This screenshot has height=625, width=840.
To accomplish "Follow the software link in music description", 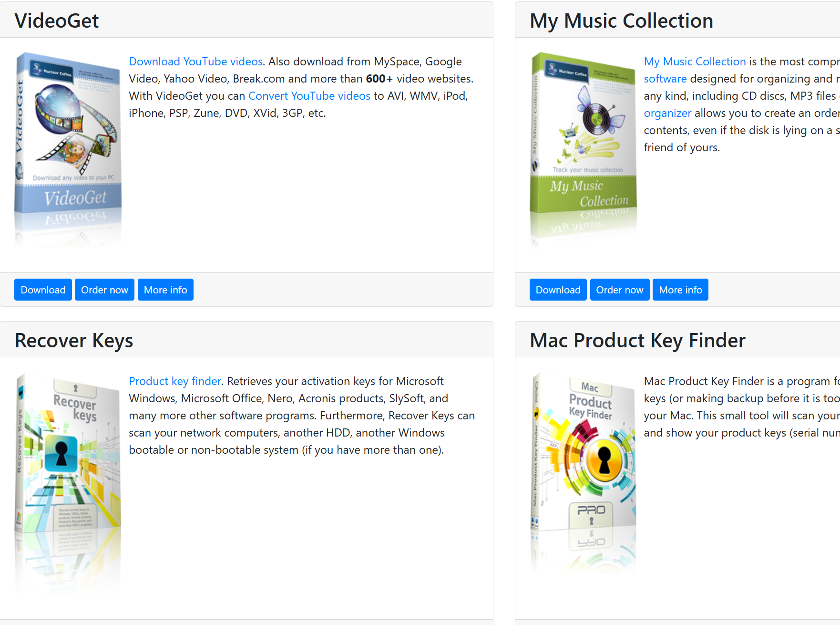I will coord(665,79).
